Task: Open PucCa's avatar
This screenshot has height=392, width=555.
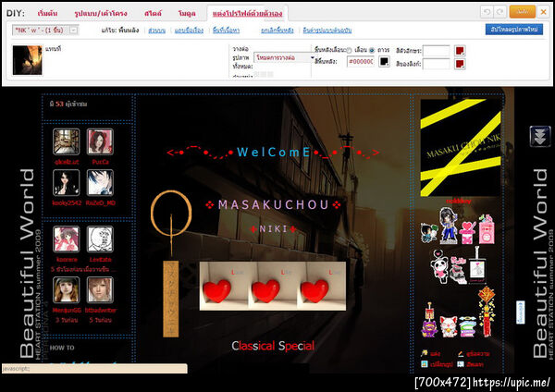Action: coord(100,141)
